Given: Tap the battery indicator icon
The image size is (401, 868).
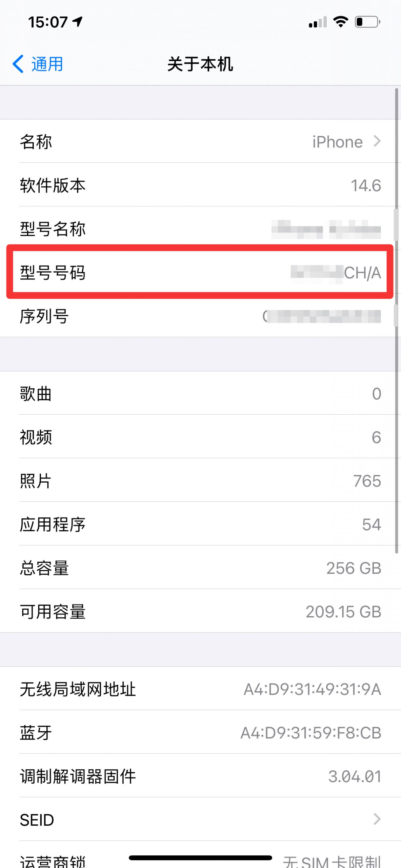Looking at the screenshot, I should click(367, 22).
